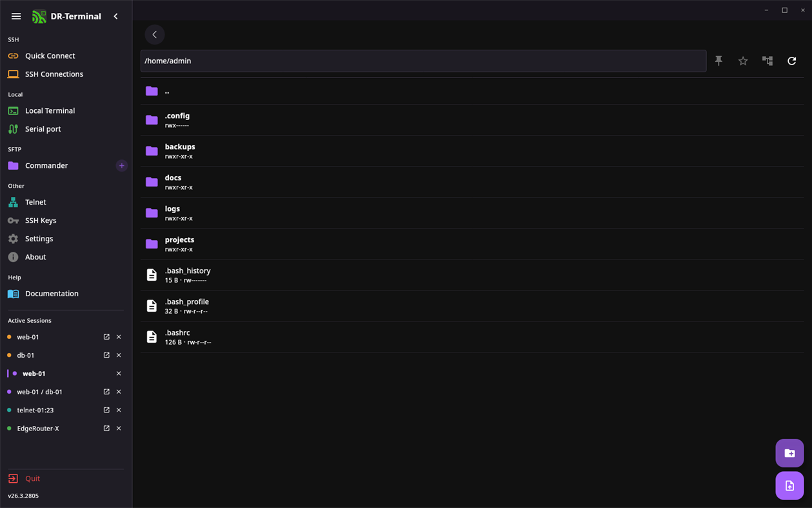Close the EdgeRouter-X active session
This screenshot has height=508, width=812.
tap(119, 429)
